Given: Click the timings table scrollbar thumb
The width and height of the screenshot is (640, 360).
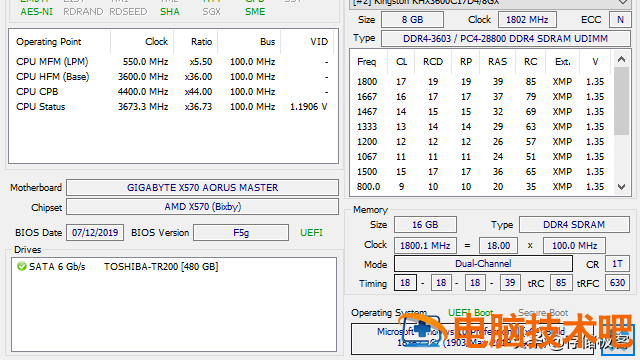Looking at the screenshot, I should pos(621,101).
